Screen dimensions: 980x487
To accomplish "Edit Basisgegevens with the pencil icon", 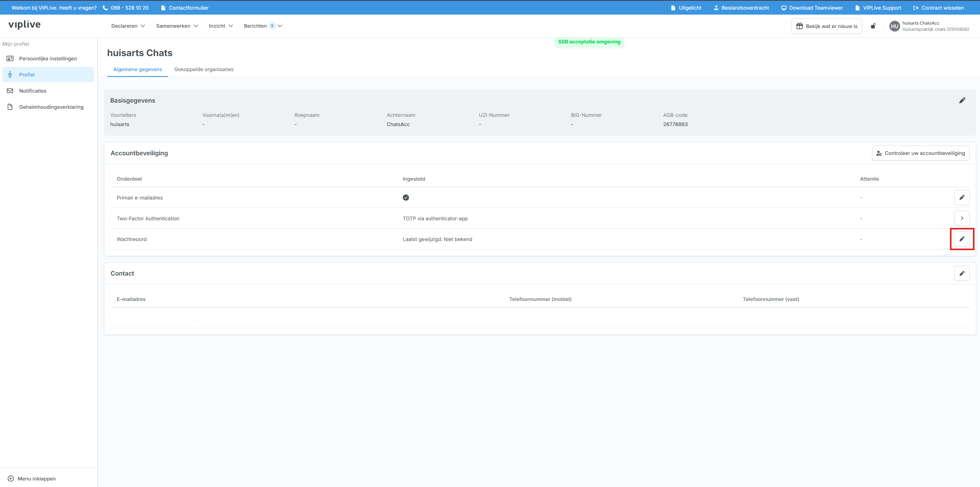I will 962,100.
